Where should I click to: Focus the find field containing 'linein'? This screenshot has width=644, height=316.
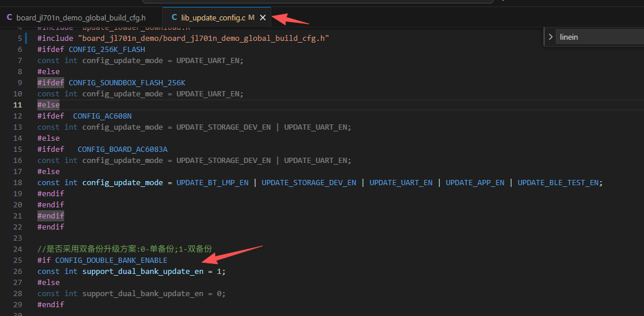point(600,37)
